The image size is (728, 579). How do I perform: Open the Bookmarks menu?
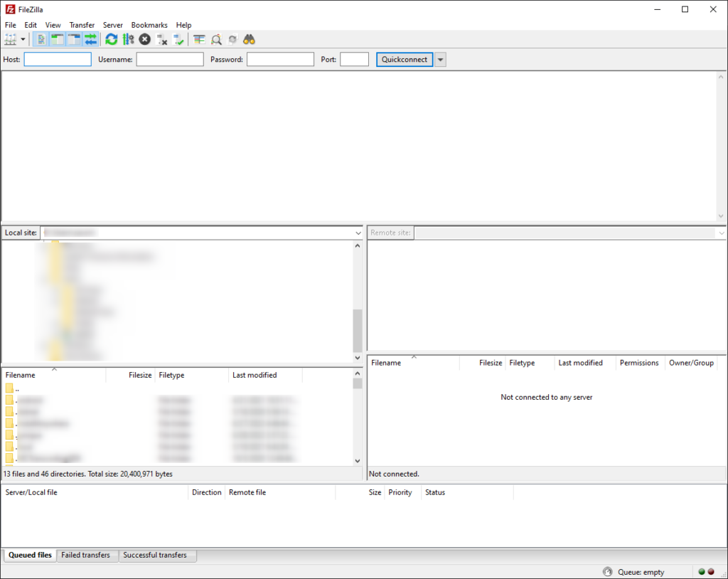point(149,25)
